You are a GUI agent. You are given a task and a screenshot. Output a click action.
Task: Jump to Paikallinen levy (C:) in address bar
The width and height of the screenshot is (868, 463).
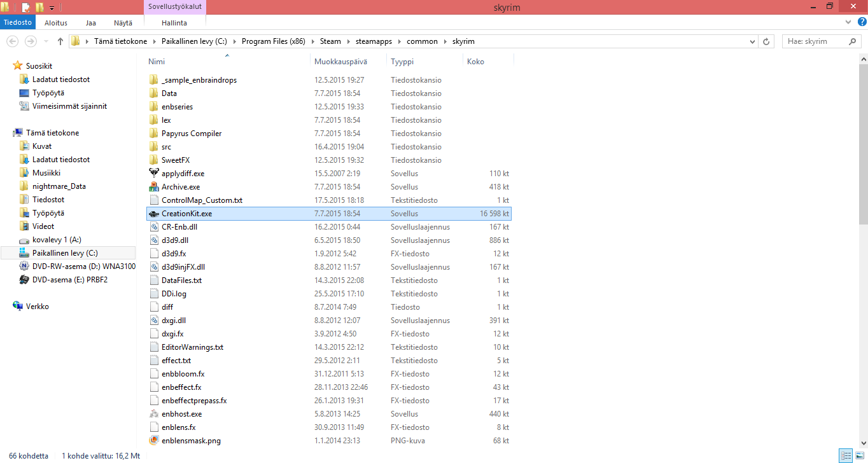[x=193, y=41]
